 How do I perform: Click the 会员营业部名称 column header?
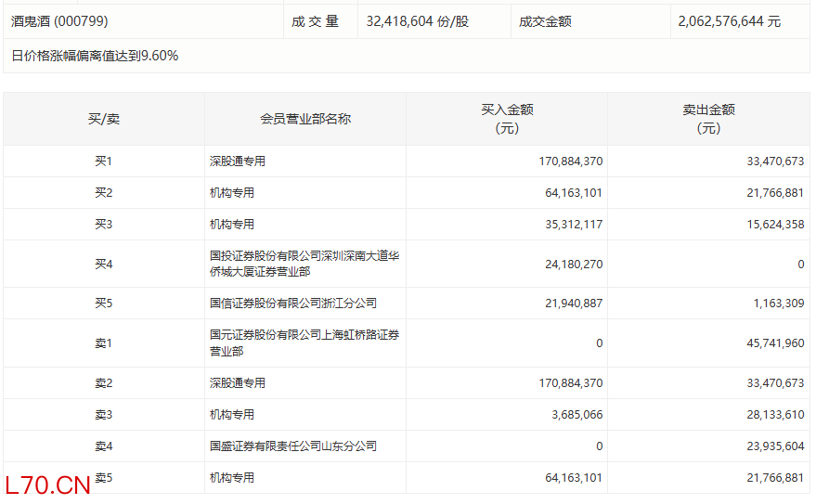305,119
